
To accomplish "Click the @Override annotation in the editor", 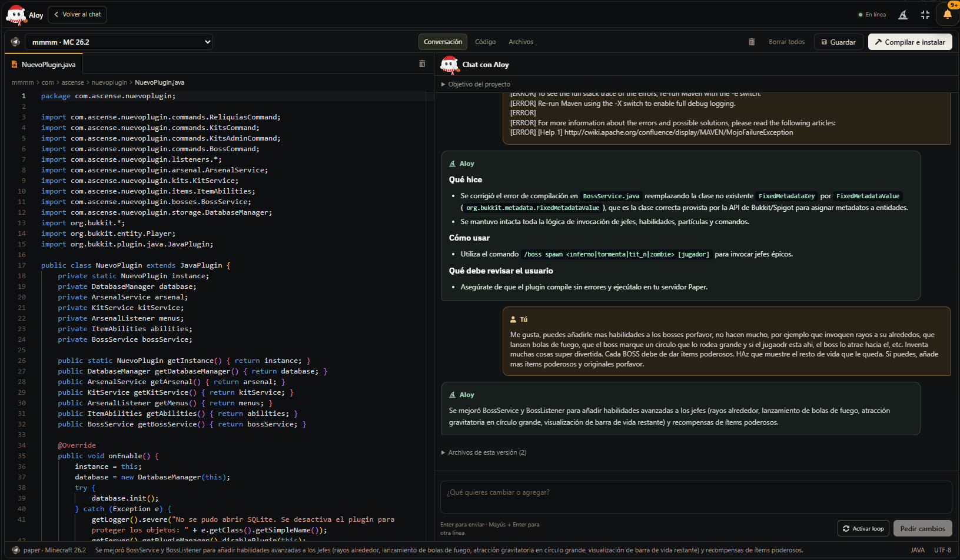I will pos(77,445).
